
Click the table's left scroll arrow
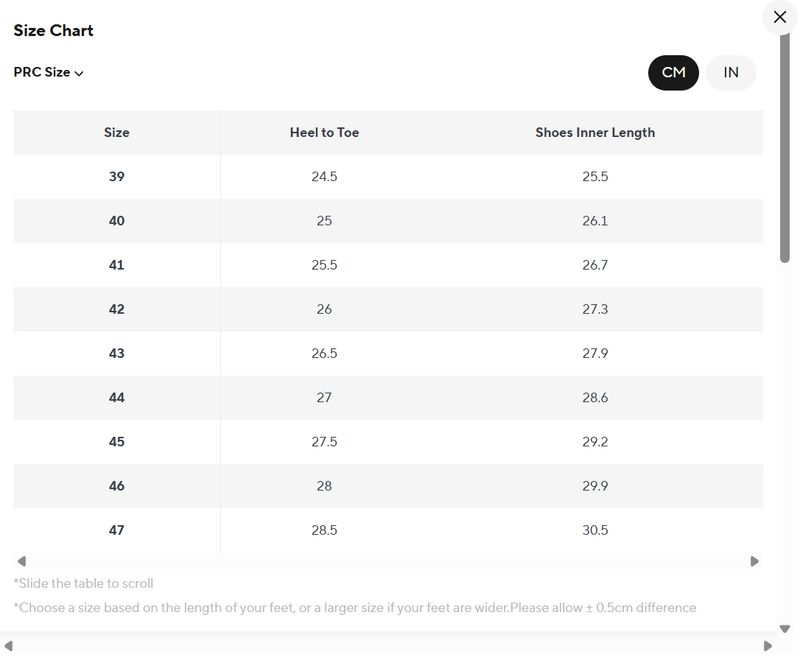click(22, 561)
